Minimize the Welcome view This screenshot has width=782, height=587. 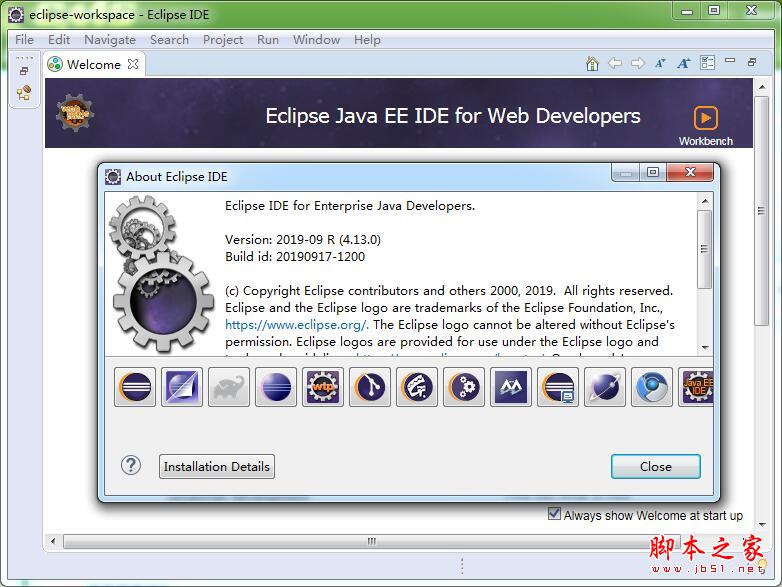[730, 60]
